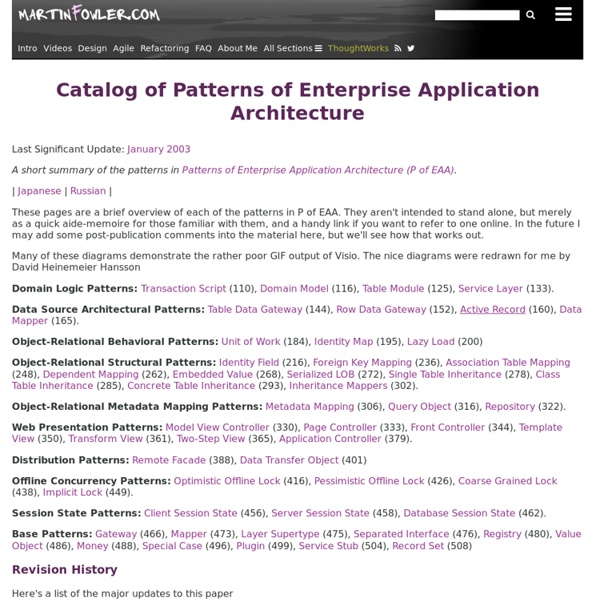Open the Transform View pattern

click(x=106, y=439)
